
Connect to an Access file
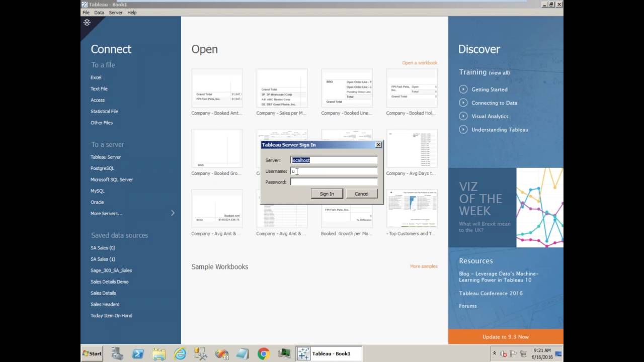pos(98,100)
